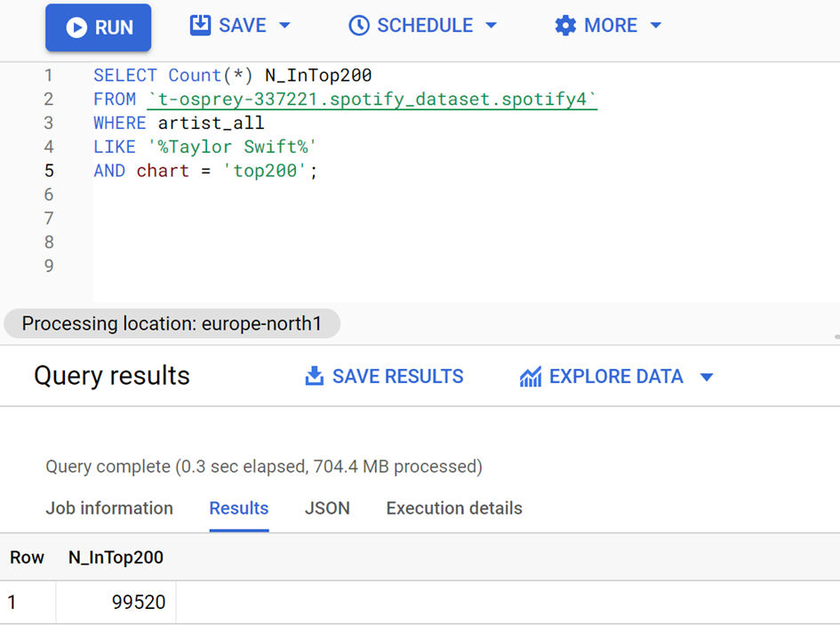
Task: Click the spotify4 table reference link
Action: tap(372, 99)
